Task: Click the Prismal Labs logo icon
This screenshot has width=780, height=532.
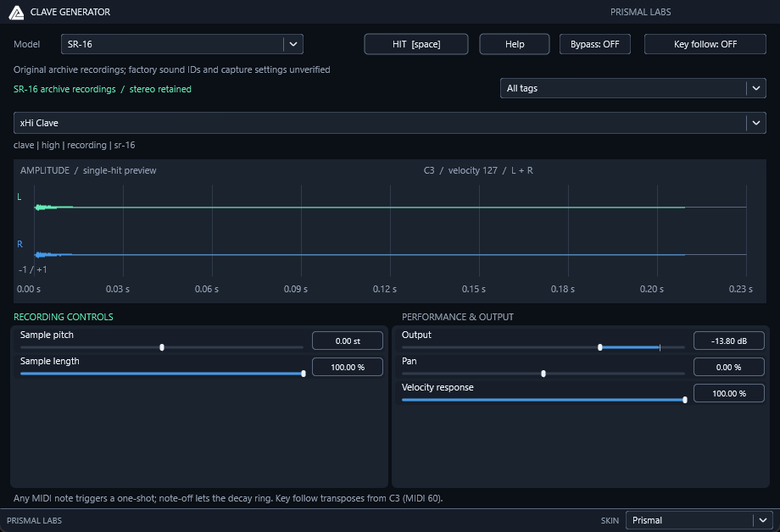Action: click(16, 13)
